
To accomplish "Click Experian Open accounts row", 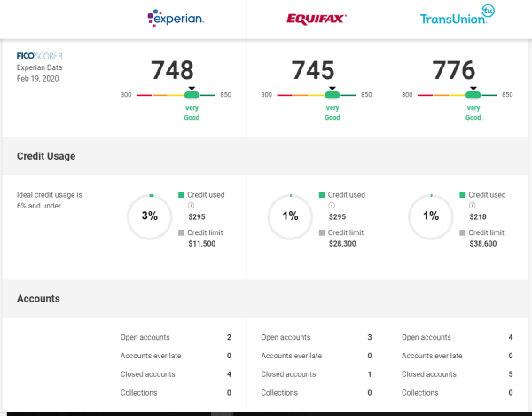I will pyautogui.click(x=176, y=337).
